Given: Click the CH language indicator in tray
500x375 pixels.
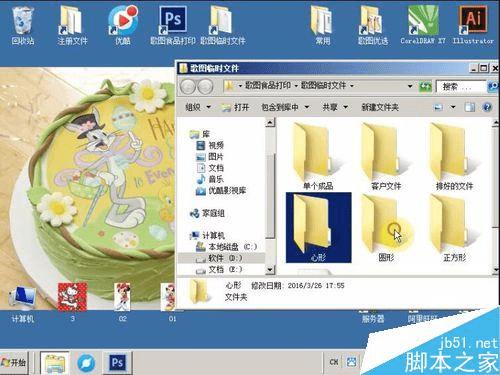Looking at the screenshot, I should pos(334,362).
